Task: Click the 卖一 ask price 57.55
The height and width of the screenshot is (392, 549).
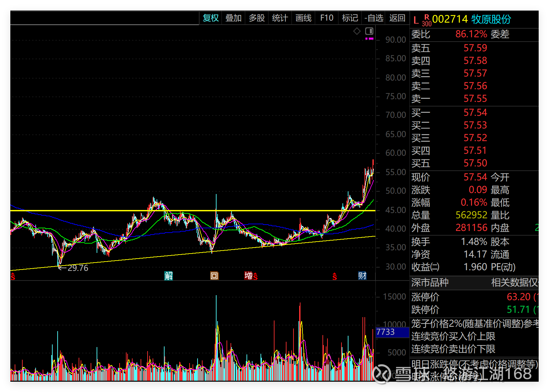Action: [x=475, y=98]
